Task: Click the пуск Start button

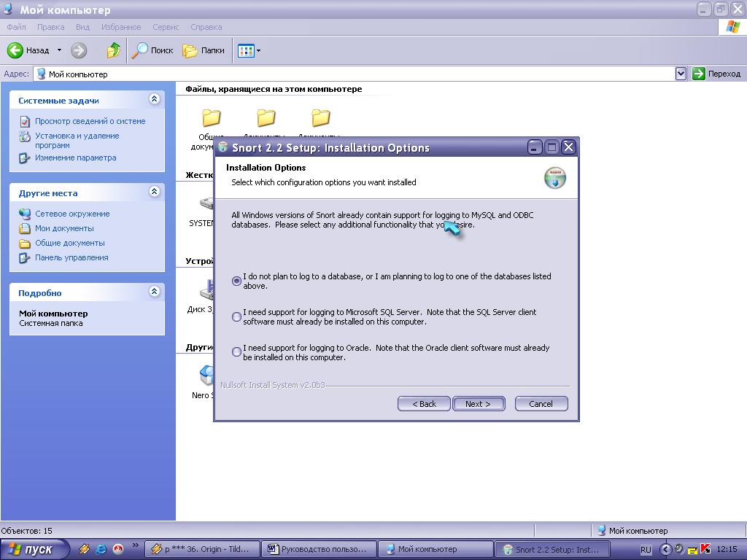Action: pos(34,550)
